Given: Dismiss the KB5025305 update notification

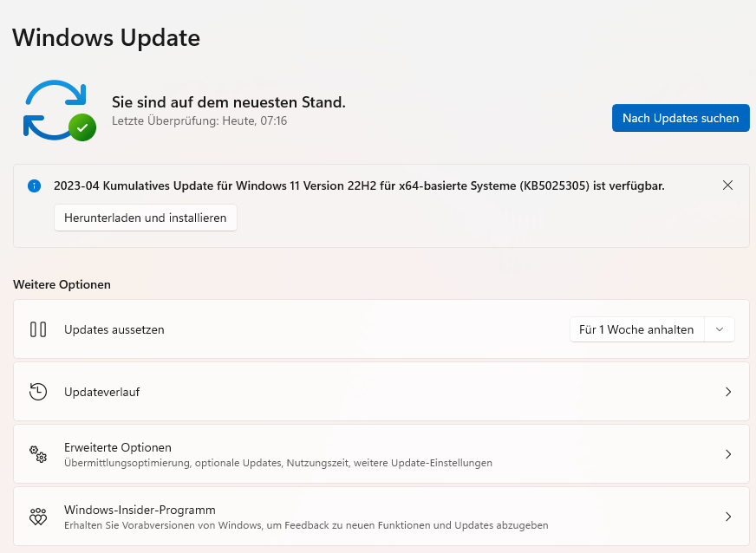Looking at the screenshot, I should click(x=727, y=185).
